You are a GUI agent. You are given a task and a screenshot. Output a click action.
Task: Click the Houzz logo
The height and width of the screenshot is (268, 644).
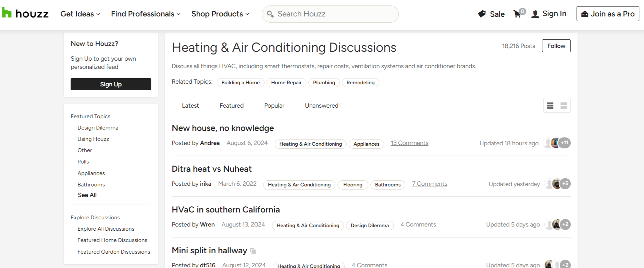(25, 14)
